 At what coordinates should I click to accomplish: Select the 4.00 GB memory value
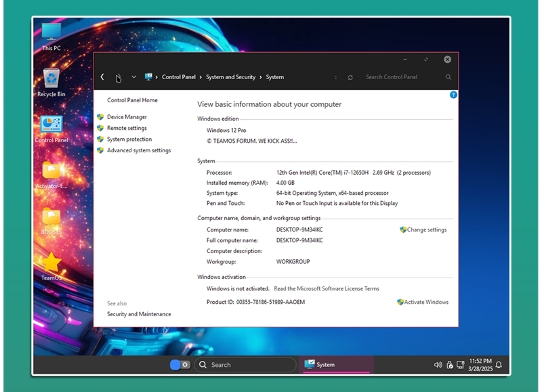pos(285,183)
